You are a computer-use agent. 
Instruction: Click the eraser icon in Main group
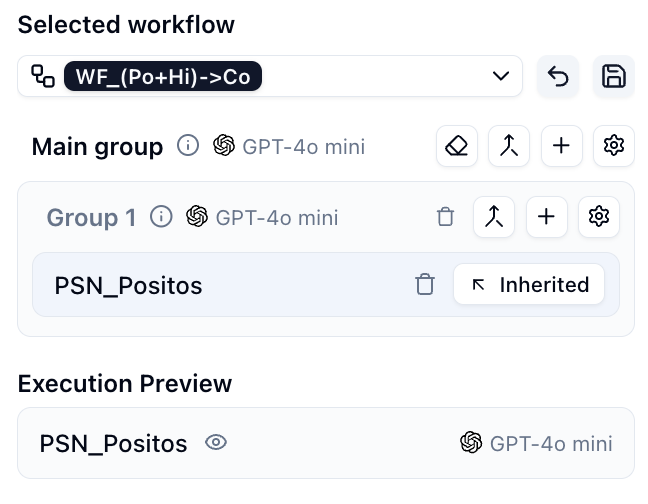457,147
